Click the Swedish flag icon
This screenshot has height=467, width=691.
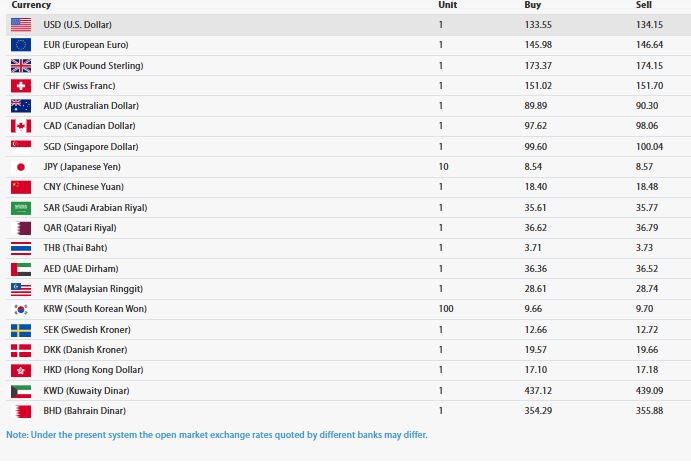click(x=21, y=330)
